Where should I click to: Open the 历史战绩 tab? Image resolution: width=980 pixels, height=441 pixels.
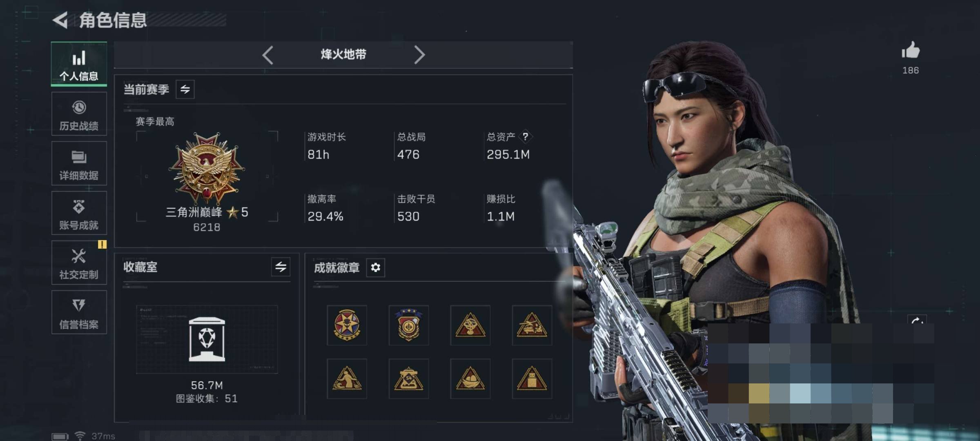(x=79, y=114)
